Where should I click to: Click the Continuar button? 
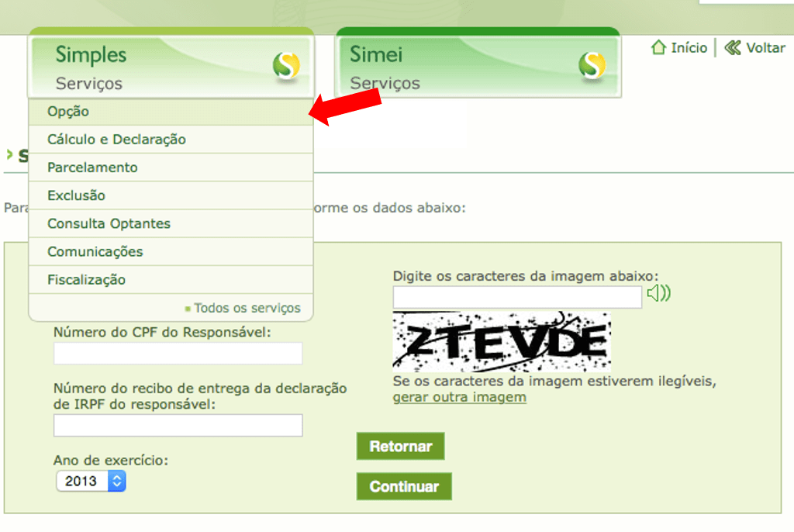click(x=404, y=486)
